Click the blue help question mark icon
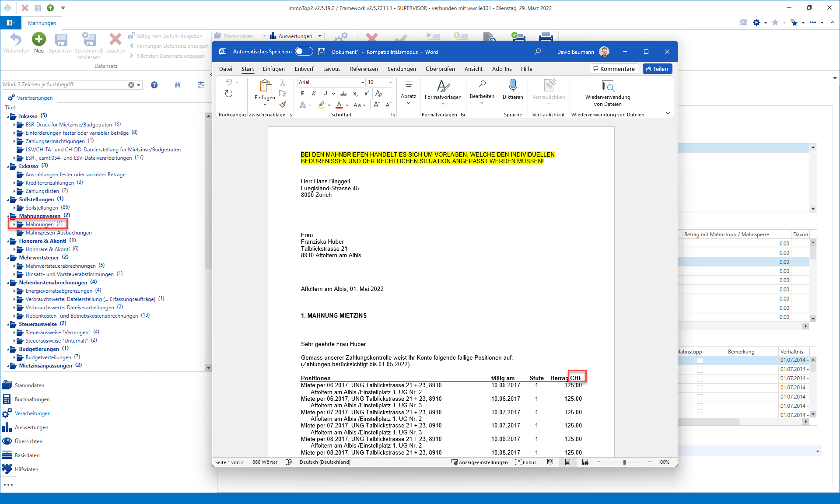 pos(154,85)
